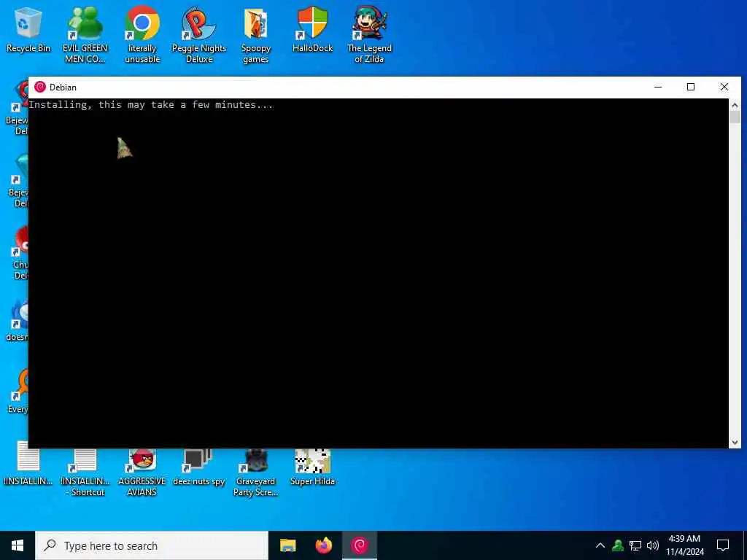
Task: Click the green messenger tray icon
Action: pyautogui.click(x=618, y=545)
